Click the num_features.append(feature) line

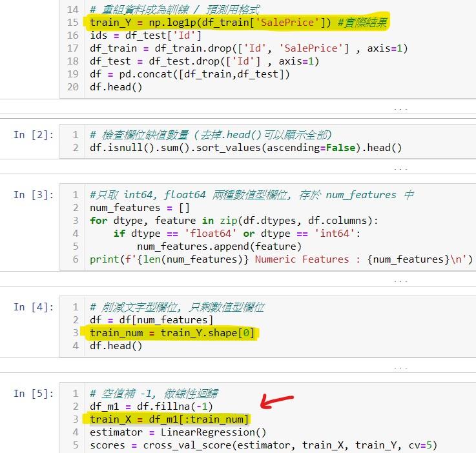(x=219, y=247)
